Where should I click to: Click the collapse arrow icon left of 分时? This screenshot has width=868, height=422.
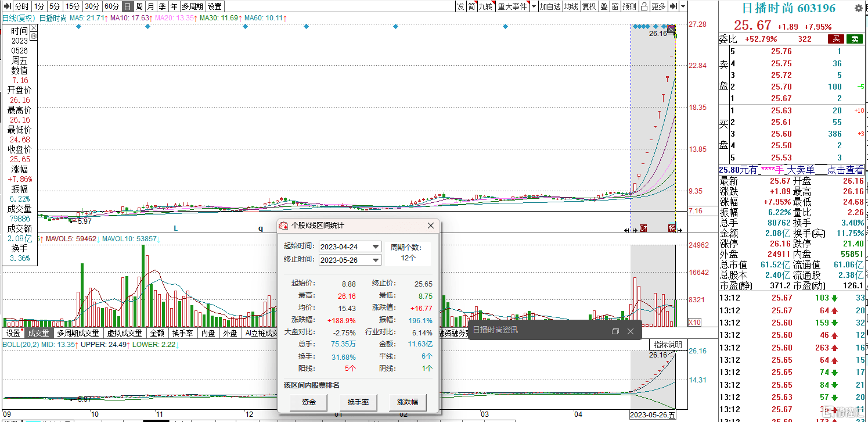point(8,6)
